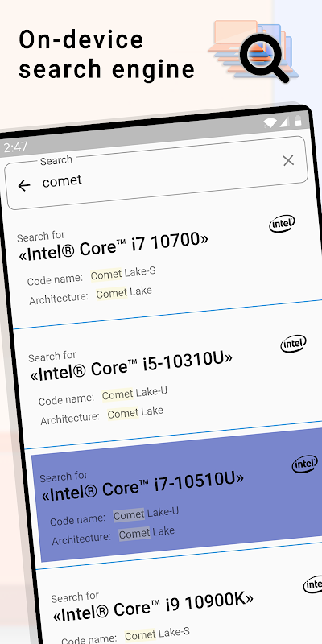This screenshot has width=322, height=644.
Task: Tap "Search for" label above i5-10310U
Action: click(52, 356)
